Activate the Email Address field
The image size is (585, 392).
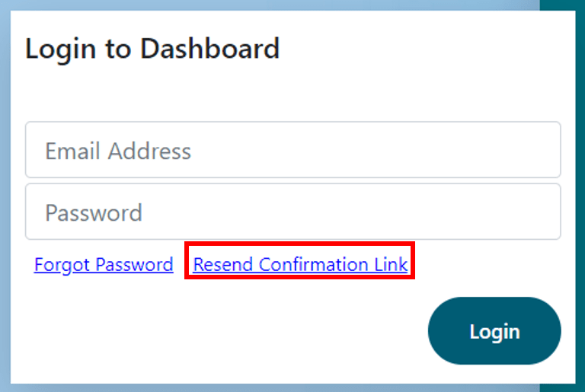[292, 150]
